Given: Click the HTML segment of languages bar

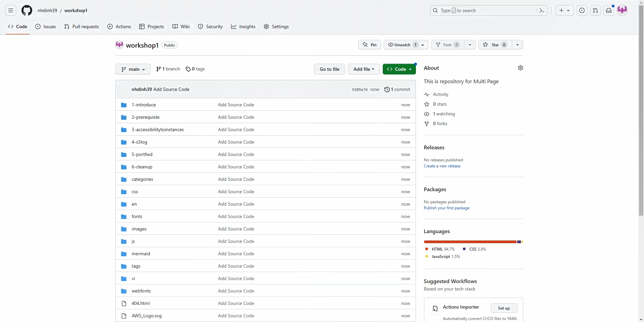Looking at the screenshot, I should tap(470, 242).
